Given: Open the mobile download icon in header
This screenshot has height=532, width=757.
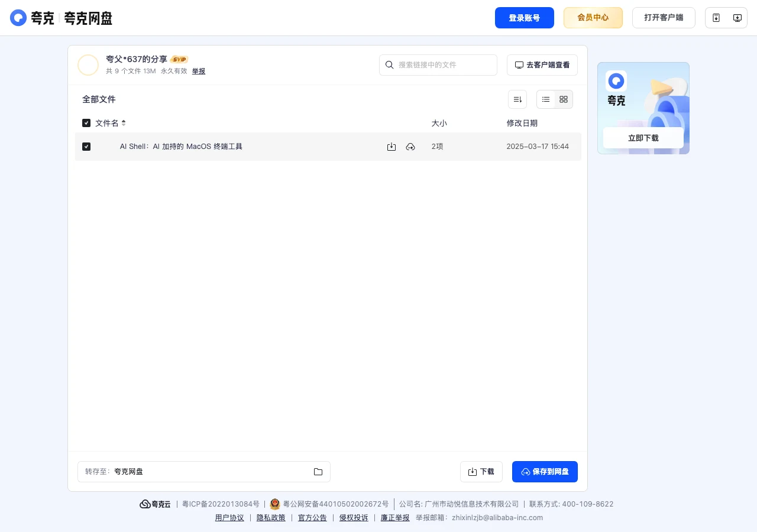Looking at the screenshot, I should tap(716, 18).
